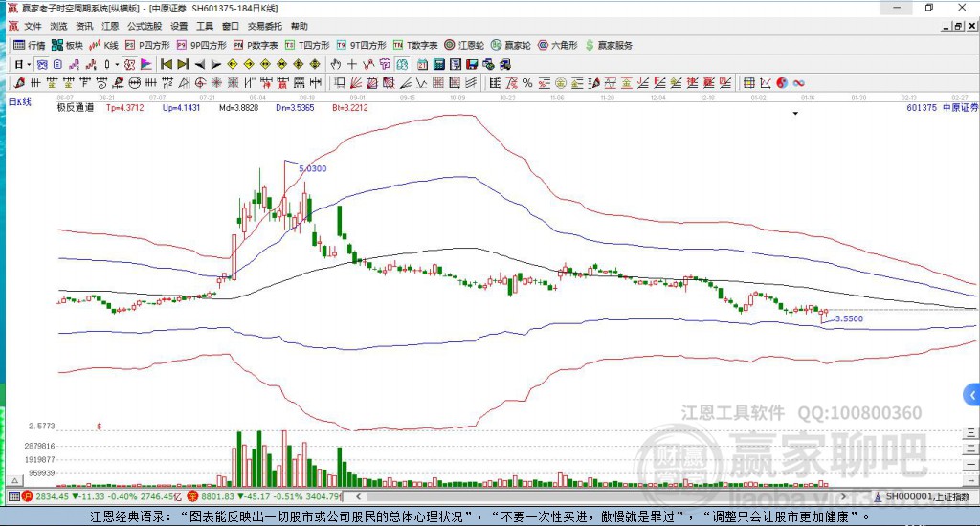Open the 9T四方形 tool
980x526 pixels.
[361, 45]
